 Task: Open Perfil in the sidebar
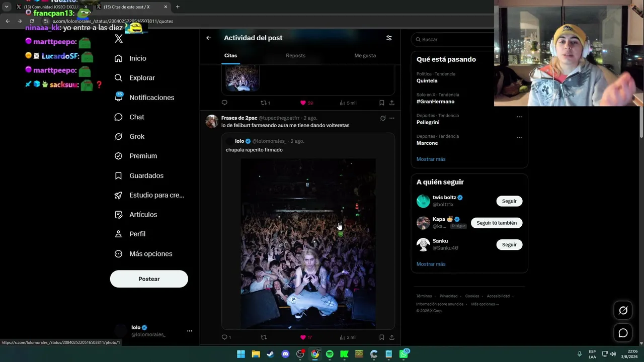click(x=130, y=234)
